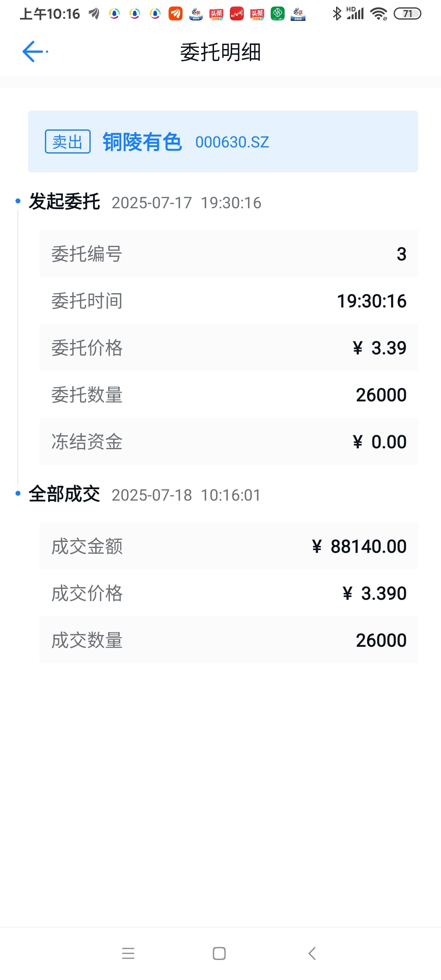This screenshot has width=441, height=980.
Task: Tap the orange app notification icon
Action: [x=176, y=14]
